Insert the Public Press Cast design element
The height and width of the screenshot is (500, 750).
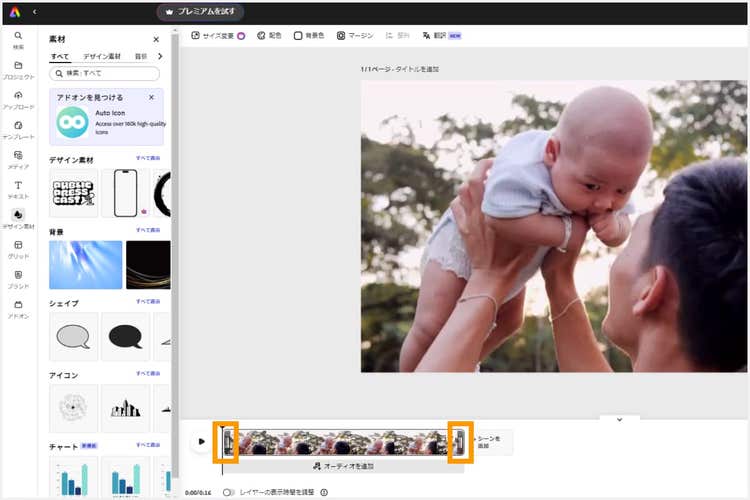74,193
